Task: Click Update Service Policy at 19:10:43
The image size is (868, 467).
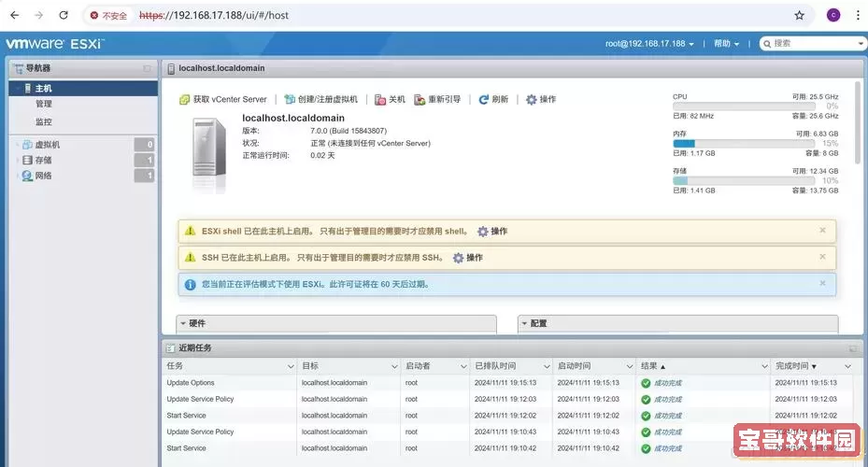Action: 200,432
